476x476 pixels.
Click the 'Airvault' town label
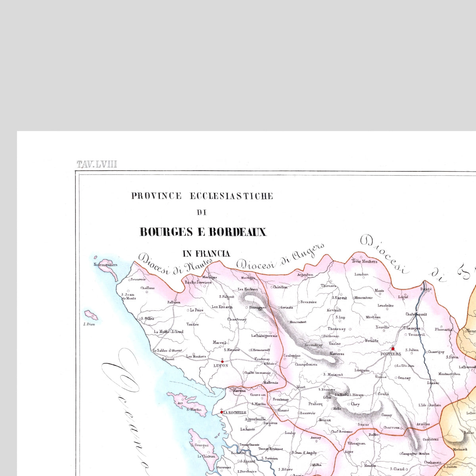[334, 310]
